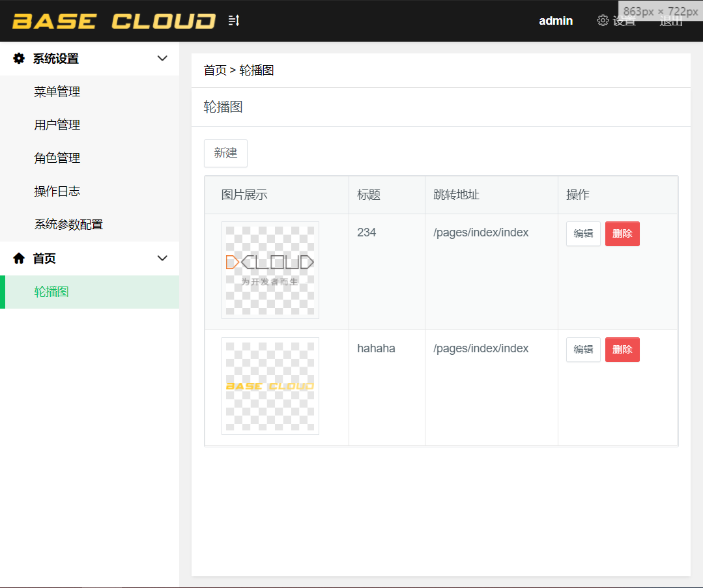703x588 pixels.
Task: Click the 首页 sidebar group label
Action: [44, 259]
